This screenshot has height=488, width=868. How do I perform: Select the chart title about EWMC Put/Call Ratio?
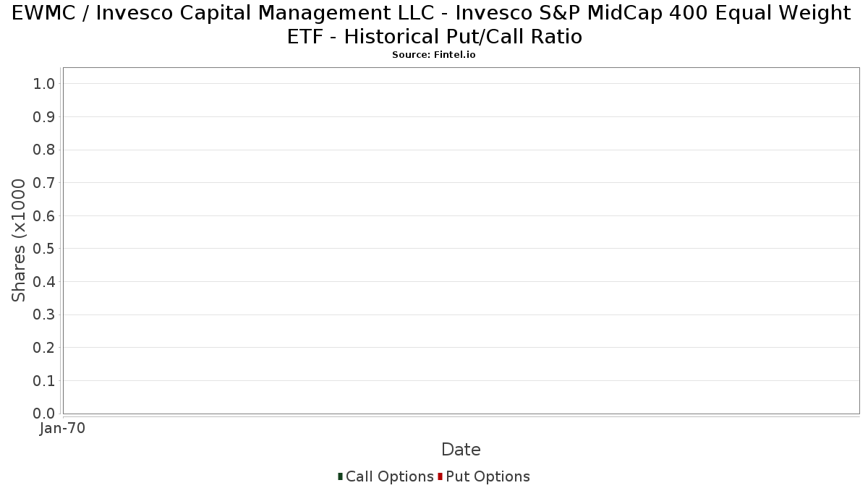[434, 25]
